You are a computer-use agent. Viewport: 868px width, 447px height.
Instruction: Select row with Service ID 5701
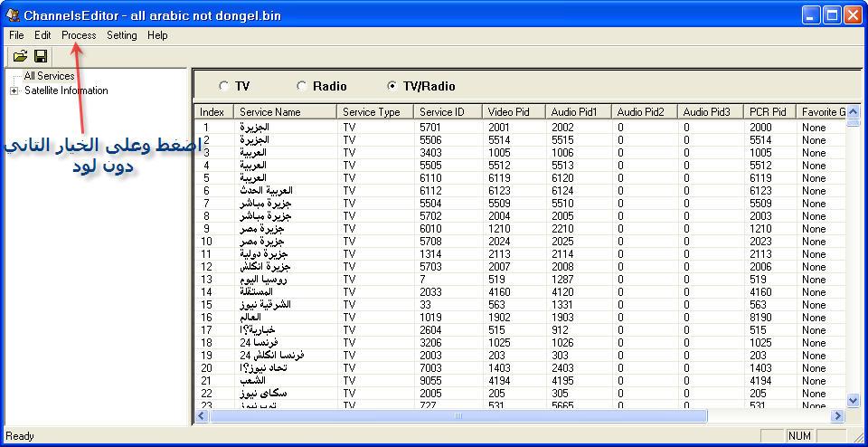click(x=520, y=127)
